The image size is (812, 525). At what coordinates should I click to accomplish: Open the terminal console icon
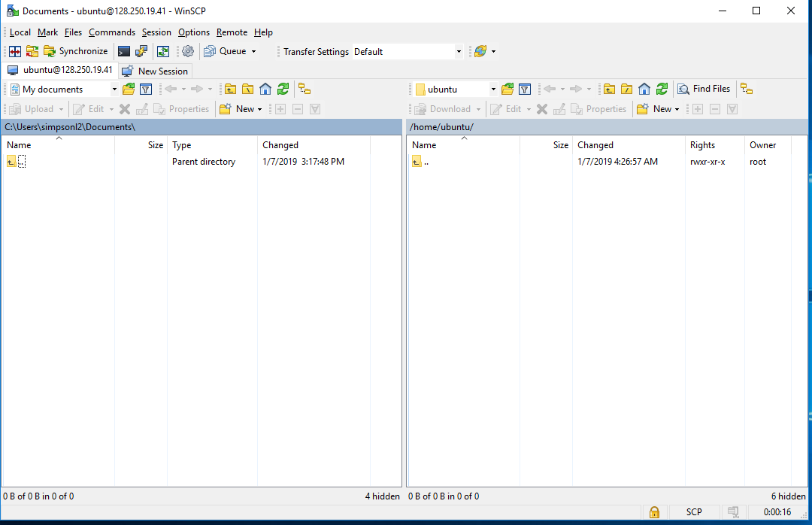tap(124, 51)
